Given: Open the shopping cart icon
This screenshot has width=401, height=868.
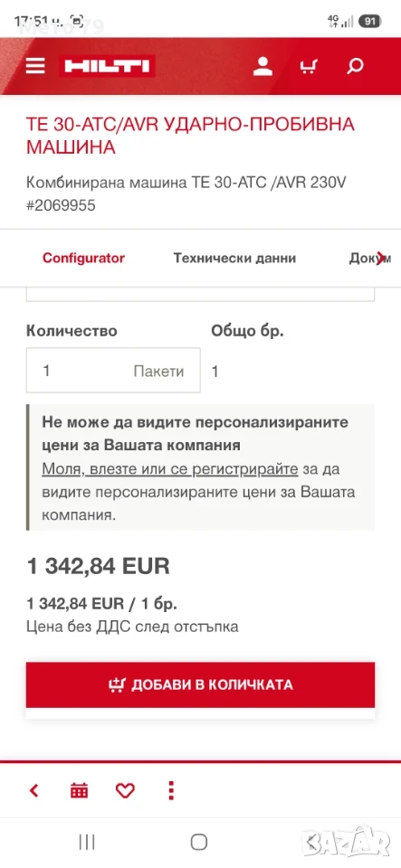Looking at the screenshot, I should coord(309,67).
